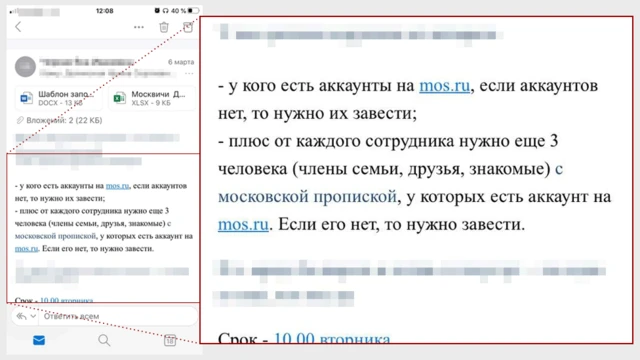Click 10.00 вторника deadline in enlarged view
Screen dimensions: 640x360
[332, 338]
